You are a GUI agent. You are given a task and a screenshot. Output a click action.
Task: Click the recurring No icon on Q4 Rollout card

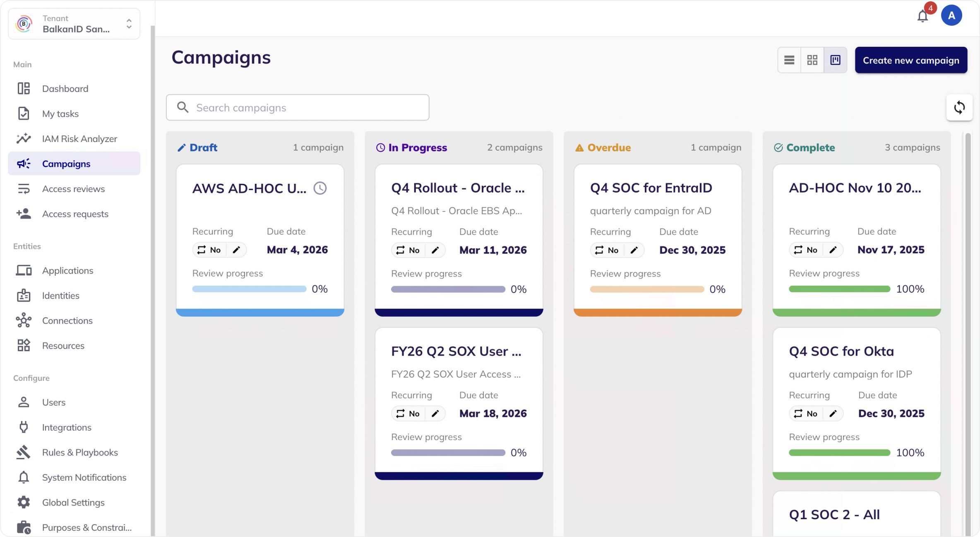tap(400, 250)
